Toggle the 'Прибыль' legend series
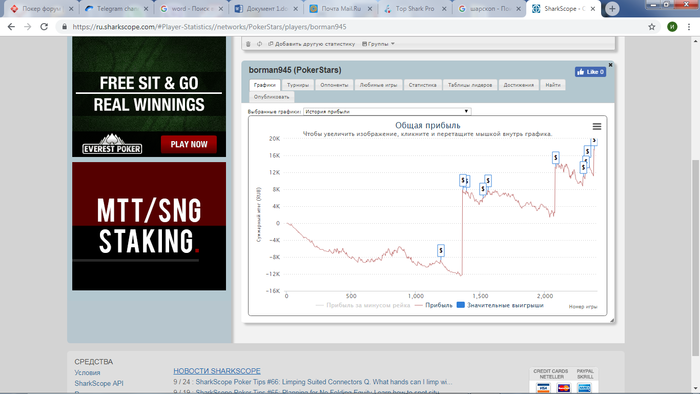Viewport: 700px width, 394px height. coord(433,305)
